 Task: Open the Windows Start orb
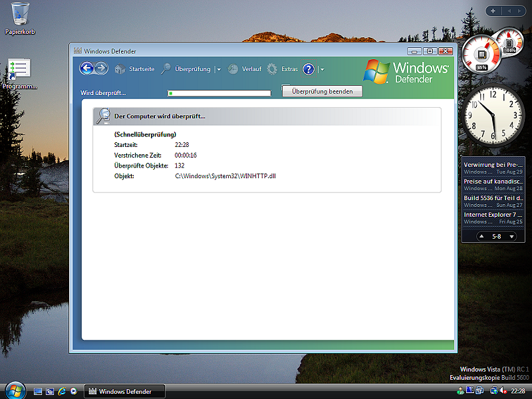13,390
